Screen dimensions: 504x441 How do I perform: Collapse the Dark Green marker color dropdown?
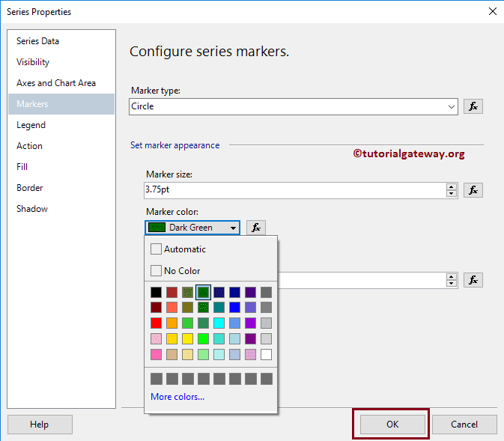click(x=233, y=228)
